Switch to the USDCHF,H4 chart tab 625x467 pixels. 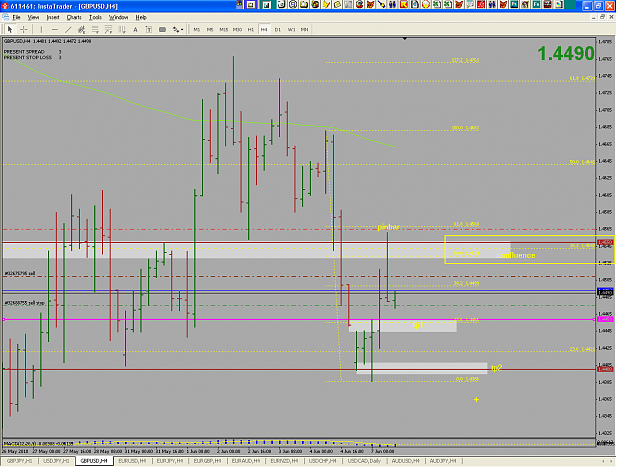click(x=322, y=461)
